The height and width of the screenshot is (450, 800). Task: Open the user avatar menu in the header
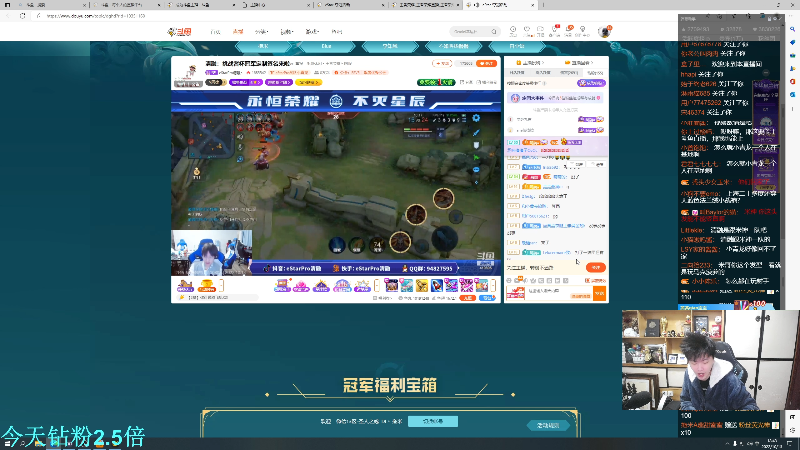tap(605, 32)
